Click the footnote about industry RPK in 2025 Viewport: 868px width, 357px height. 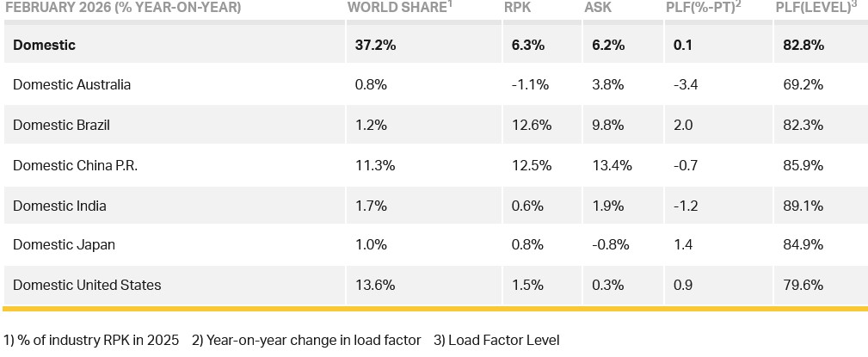(x=92, y=340)
